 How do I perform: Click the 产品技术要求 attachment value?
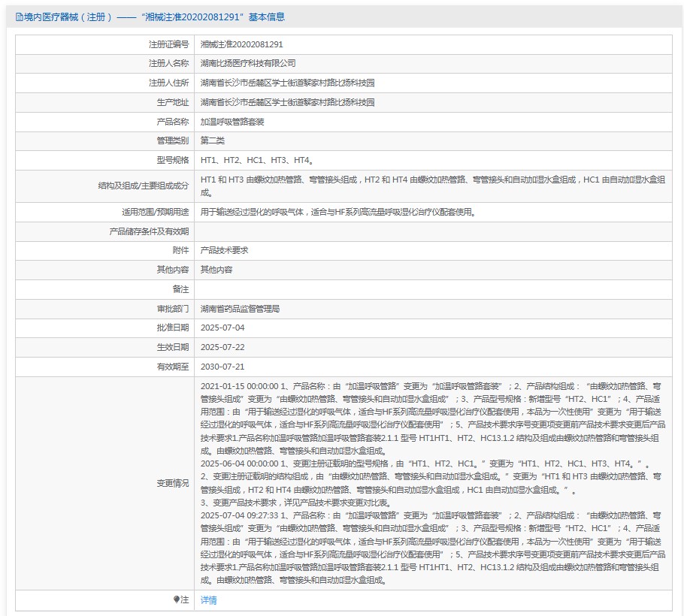(224, 251)
